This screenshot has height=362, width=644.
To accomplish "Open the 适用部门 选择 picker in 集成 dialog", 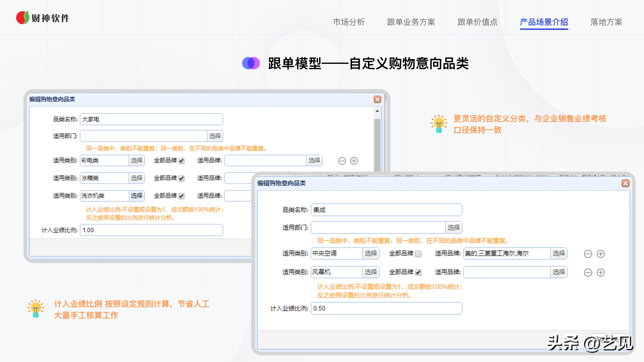I will click(454, 228).
